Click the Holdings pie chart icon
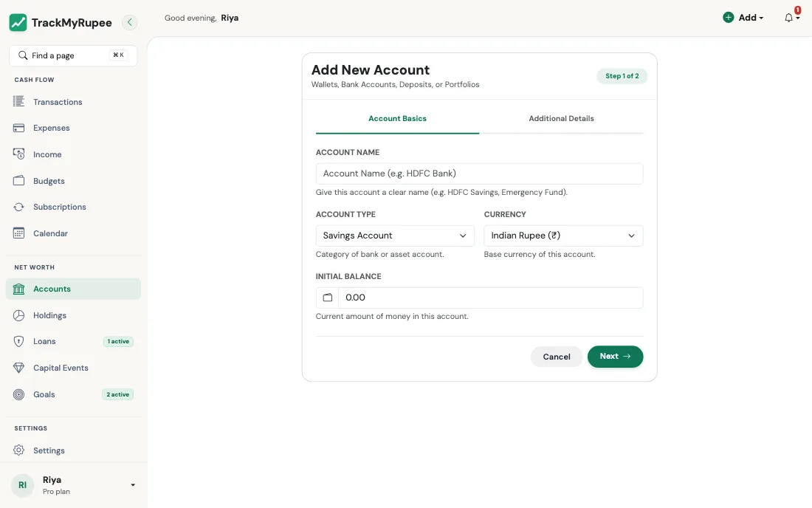812x508 pixels. (18, 315)
